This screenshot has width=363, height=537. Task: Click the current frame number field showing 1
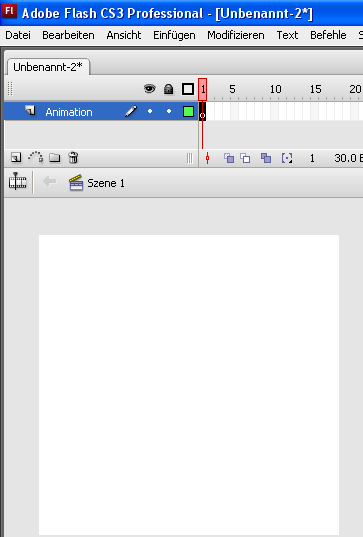(x=312, y=158)
